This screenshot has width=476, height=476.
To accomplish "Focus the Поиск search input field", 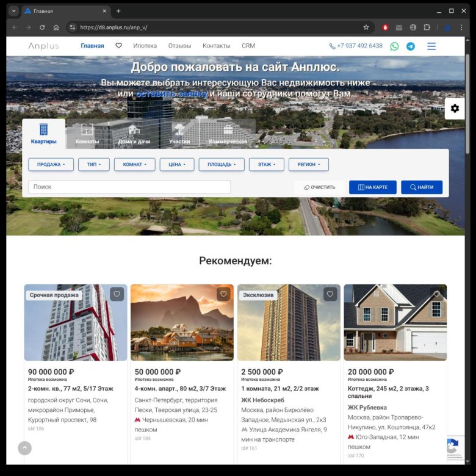I will pos(129,187).
